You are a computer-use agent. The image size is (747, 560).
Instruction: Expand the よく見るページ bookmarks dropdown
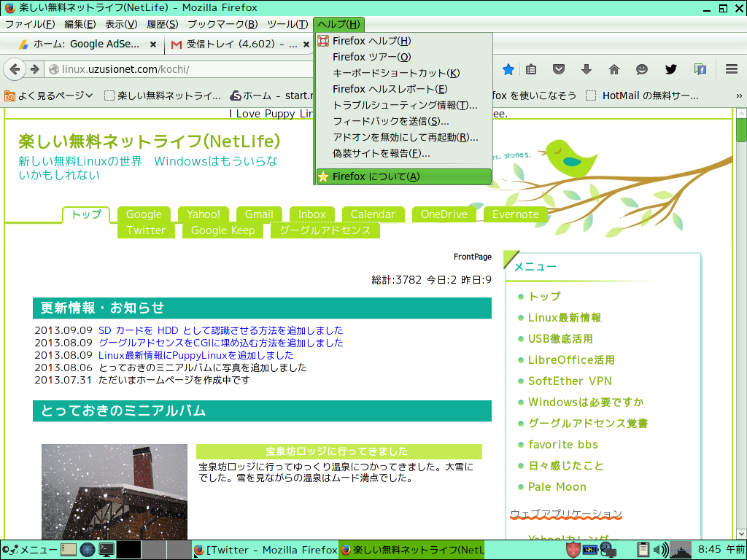pyautogui.click(x=89, y=96)
